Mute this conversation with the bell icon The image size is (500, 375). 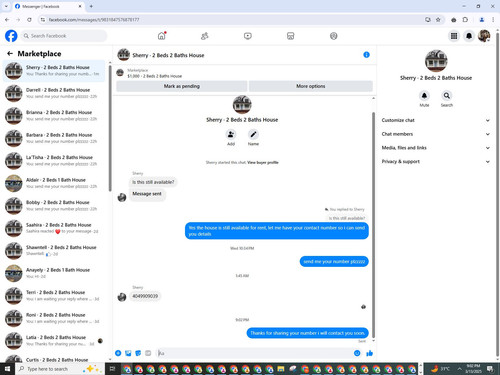point(424,96)
